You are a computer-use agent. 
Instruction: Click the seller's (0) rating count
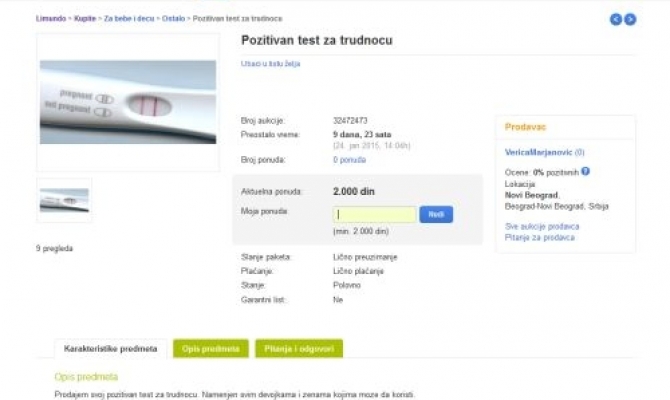(579, 152)
